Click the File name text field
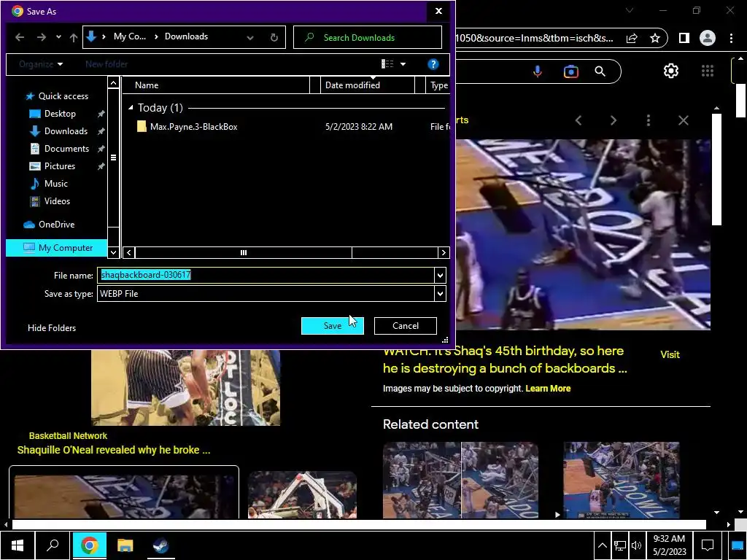This screenshot has width=747, height=560. [266, 275]
